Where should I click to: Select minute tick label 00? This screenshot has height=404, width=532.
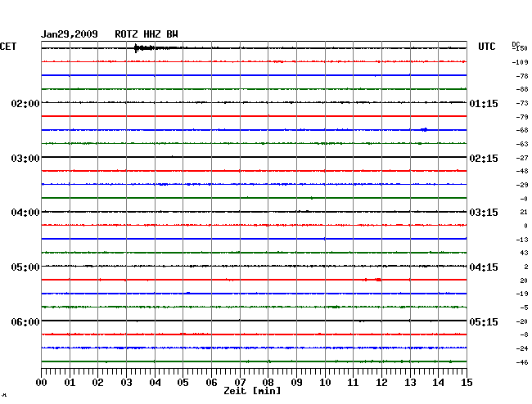[42, 383]
